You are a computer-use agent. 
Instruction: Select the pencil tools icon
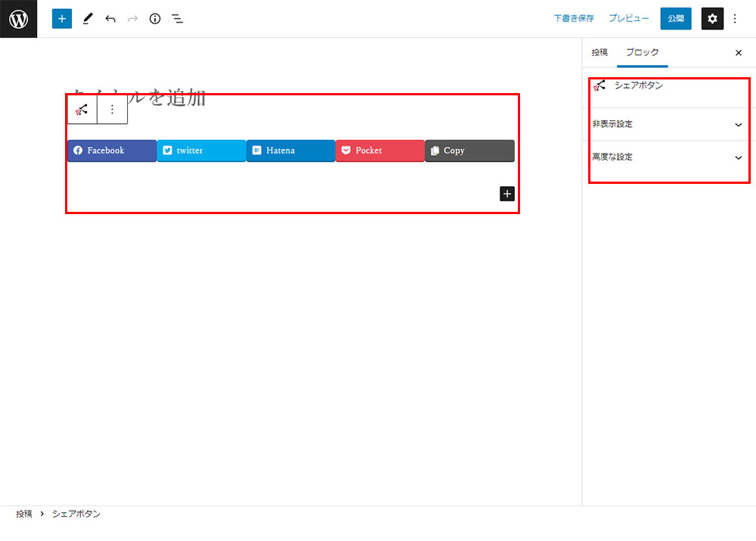tap(87, 19)
